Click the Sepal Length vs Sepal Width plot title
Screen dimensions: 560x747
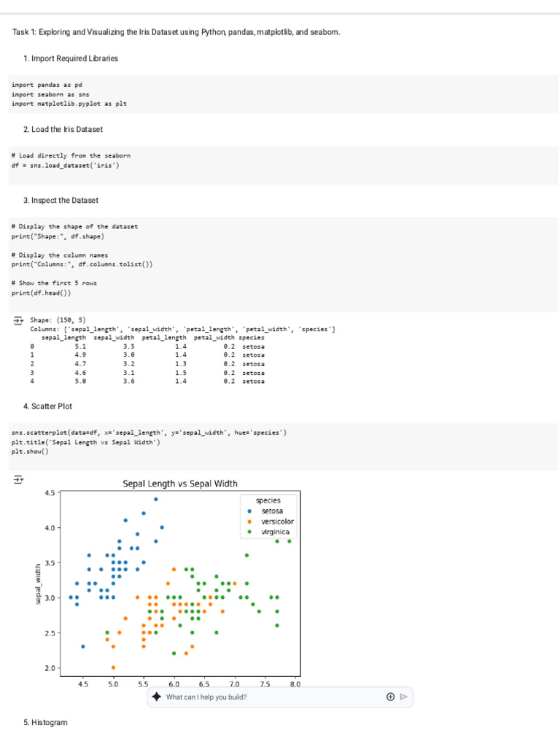180,483
